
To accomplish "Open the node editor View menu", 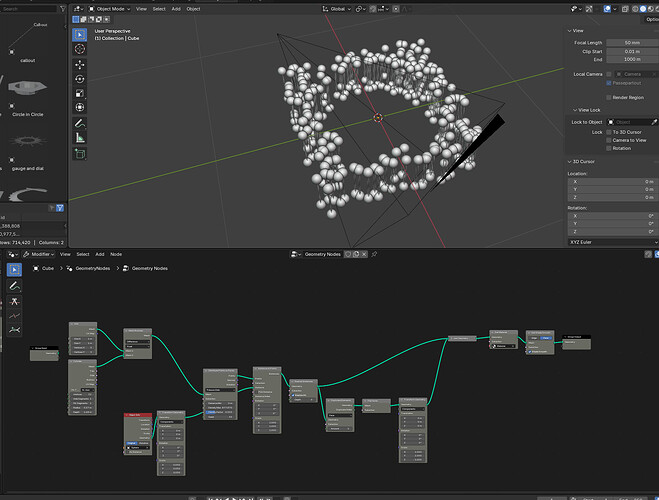I will 65,254.
